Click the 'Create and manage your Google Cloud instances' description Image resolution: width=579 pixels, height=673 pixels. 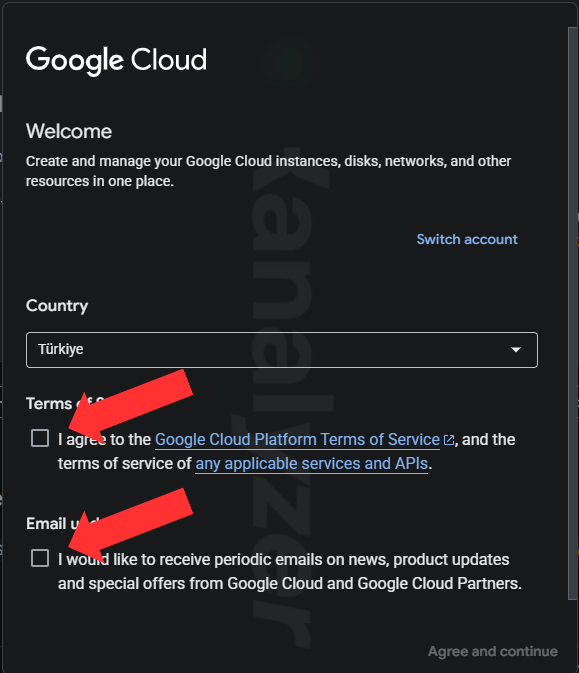click(268, 171)
